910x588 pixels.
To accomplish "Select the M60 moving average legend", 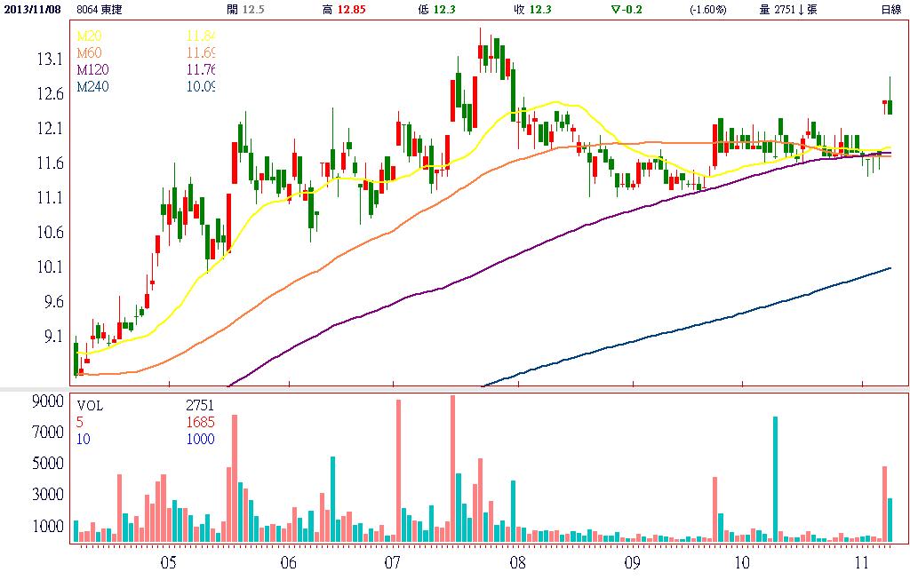I will coord(88,53).
